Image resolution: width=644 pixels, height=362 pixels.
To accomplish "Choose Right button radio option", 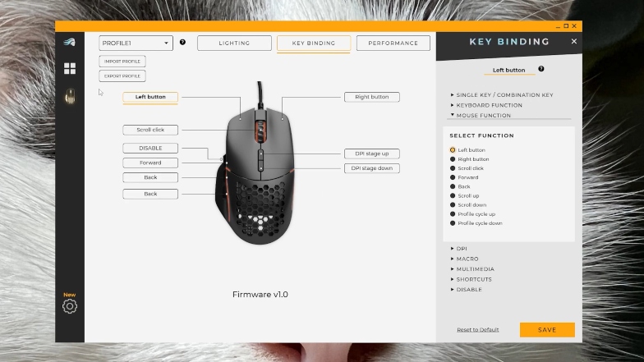I will pos(453,159).
